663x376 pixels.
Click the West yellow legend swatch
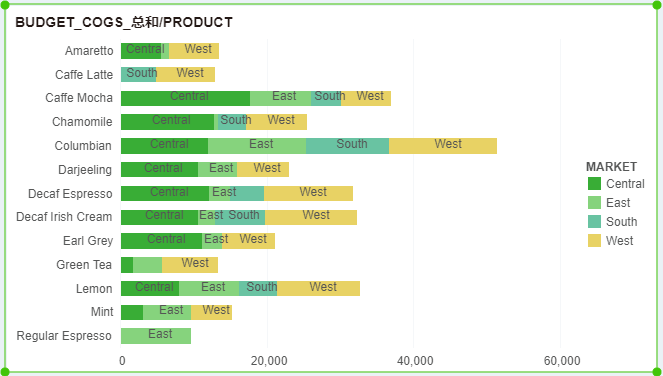tap(594, 241)
